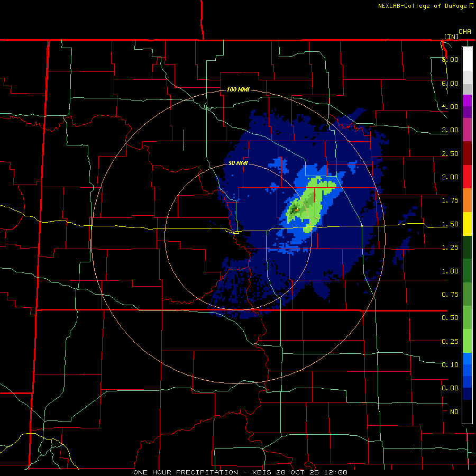This screenshot has height=476, width=476.
Task: Pick the white swatch atop the legend
Action: [x=467, y=59]
